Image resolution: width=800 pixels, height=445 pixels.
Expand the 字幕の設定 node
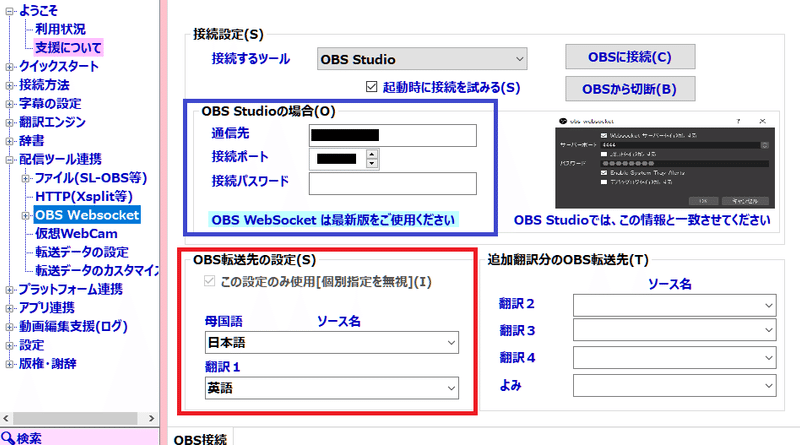[x=9, y=104]
